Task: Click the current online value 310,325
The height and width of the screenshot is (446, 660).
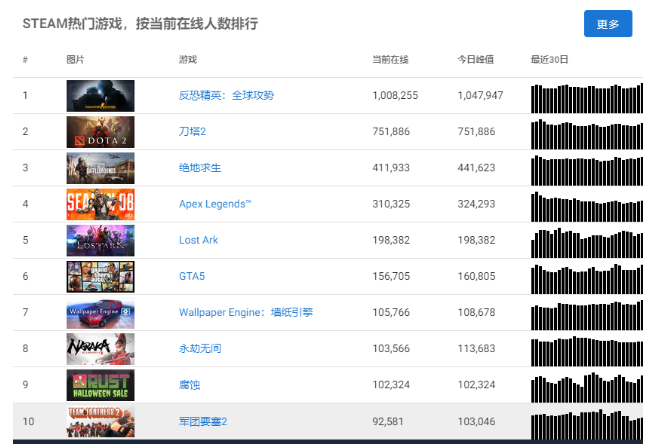Action: (x=391, y=204)
